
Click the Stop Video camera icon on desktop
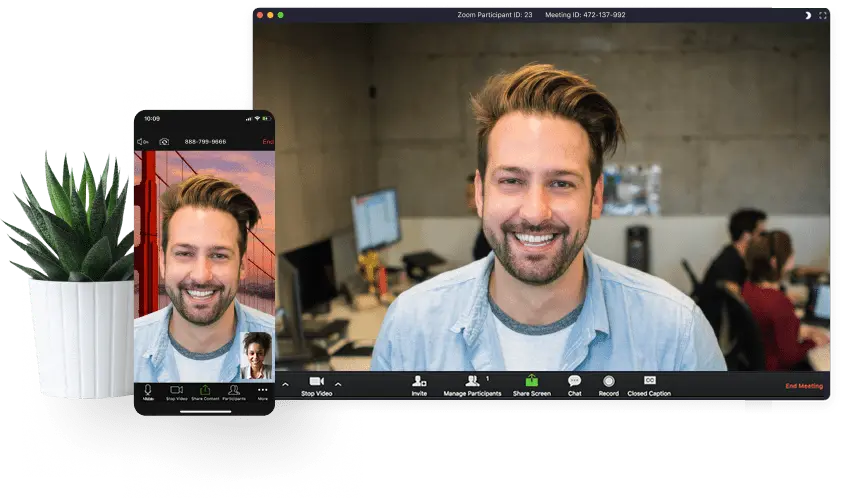[x=317, y=381]
